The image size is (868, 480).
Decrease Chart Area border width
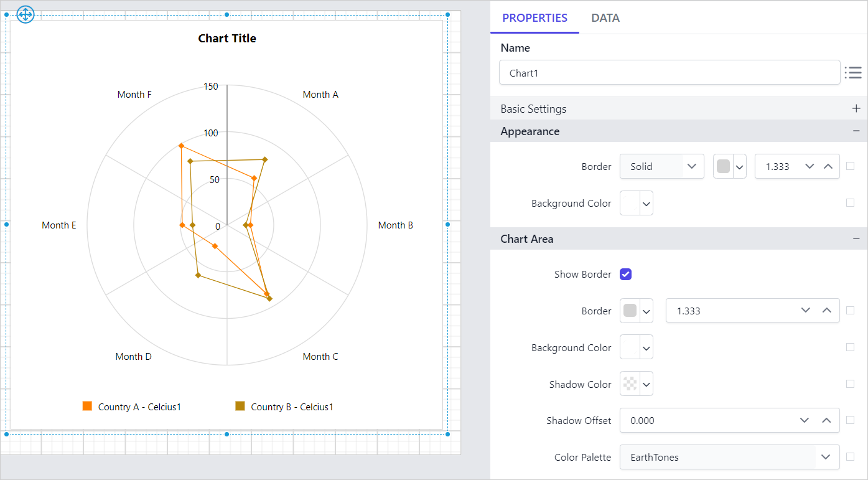(x=806, y=310)
